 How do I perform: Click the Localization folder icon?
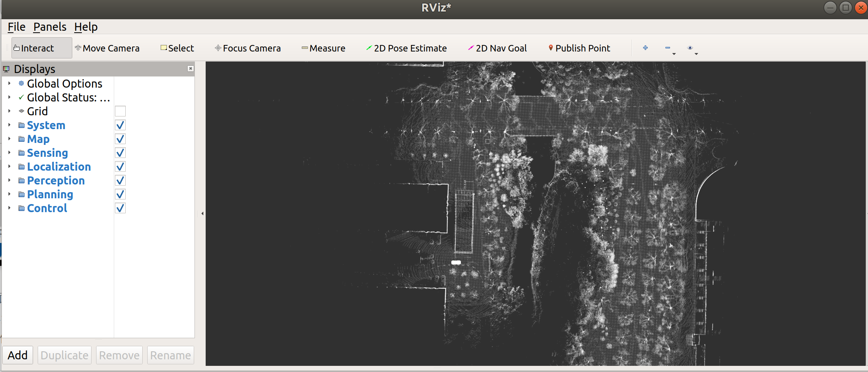22,167
